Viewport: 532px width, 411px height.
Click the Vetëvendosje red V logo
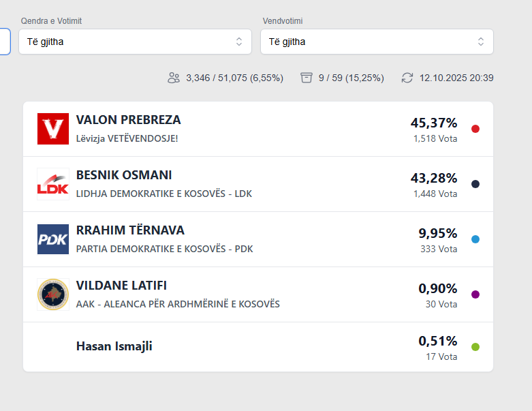53,129
